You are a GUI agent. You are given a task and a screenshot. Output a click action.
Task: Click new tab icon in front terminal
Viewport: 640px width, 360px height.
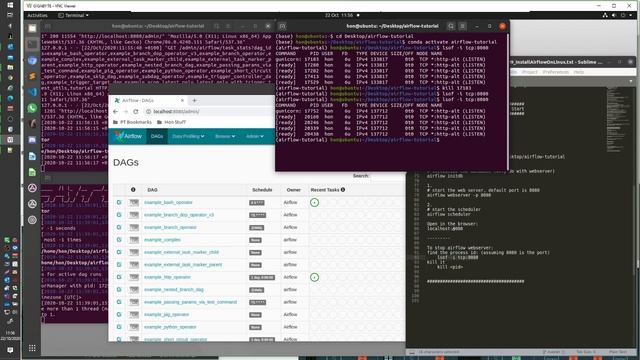click(x=282, y=26)
